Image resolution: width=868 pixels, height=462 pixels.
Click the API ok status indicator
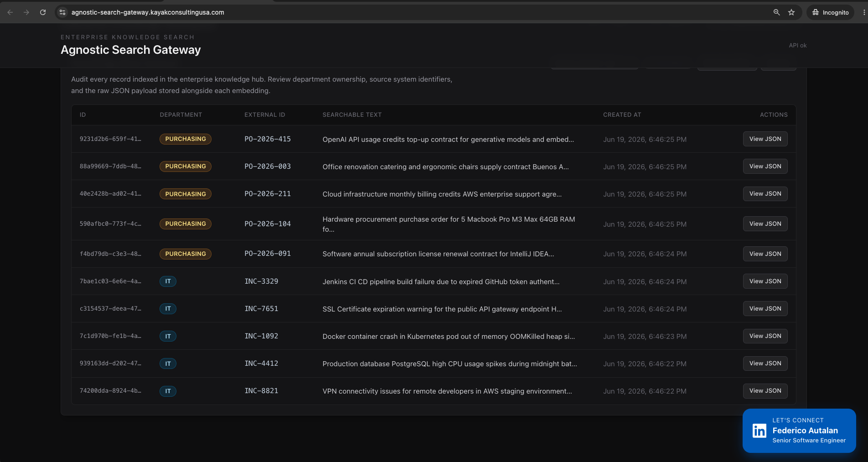[797, 46]
